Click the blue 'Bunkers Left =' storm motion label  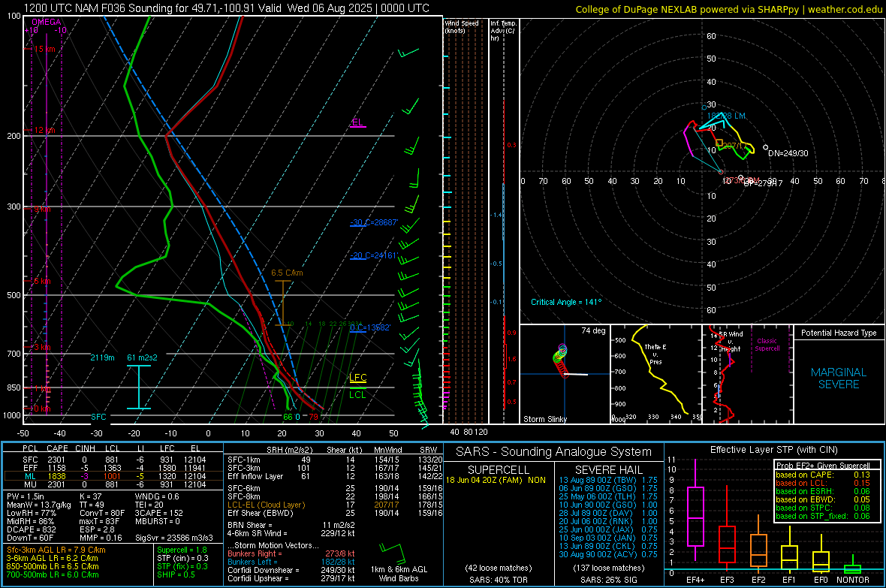(x=252, y=562)
